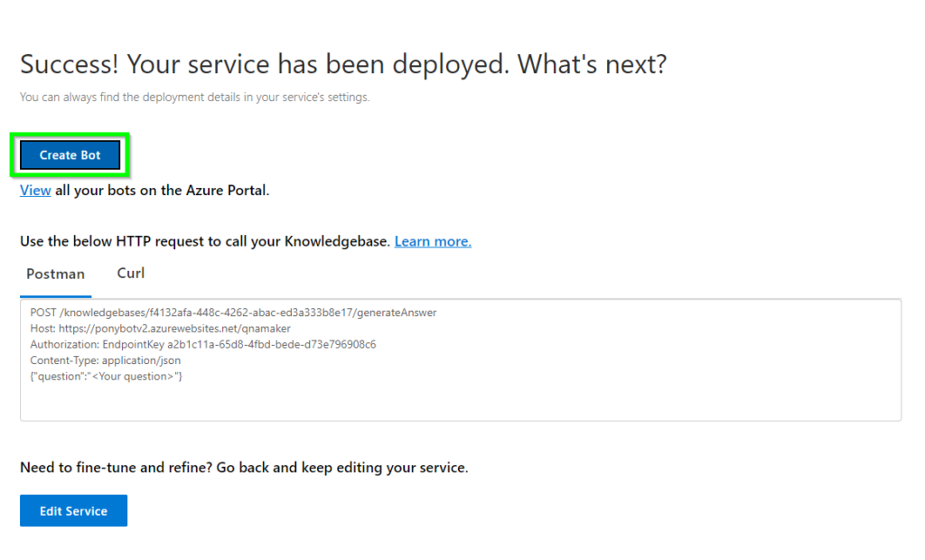The height and width of the screenshot is (560, 925).
Task: Click the 'Use the below HTTP request' text
Action: pyautogui.click(x=205, y=241)
